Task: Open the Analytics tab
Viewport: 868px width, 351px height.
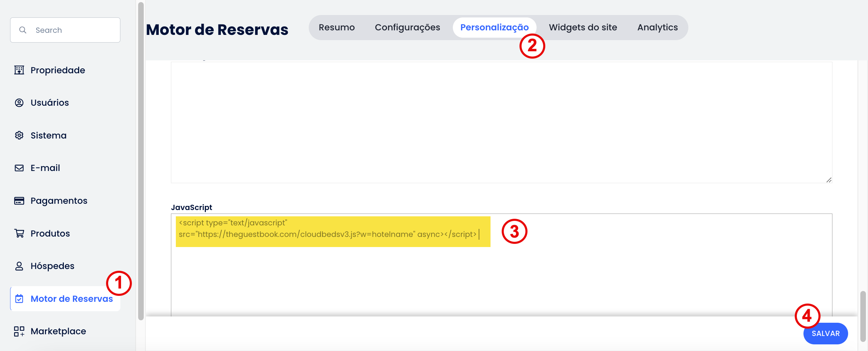Action: (x=658, y=27)
